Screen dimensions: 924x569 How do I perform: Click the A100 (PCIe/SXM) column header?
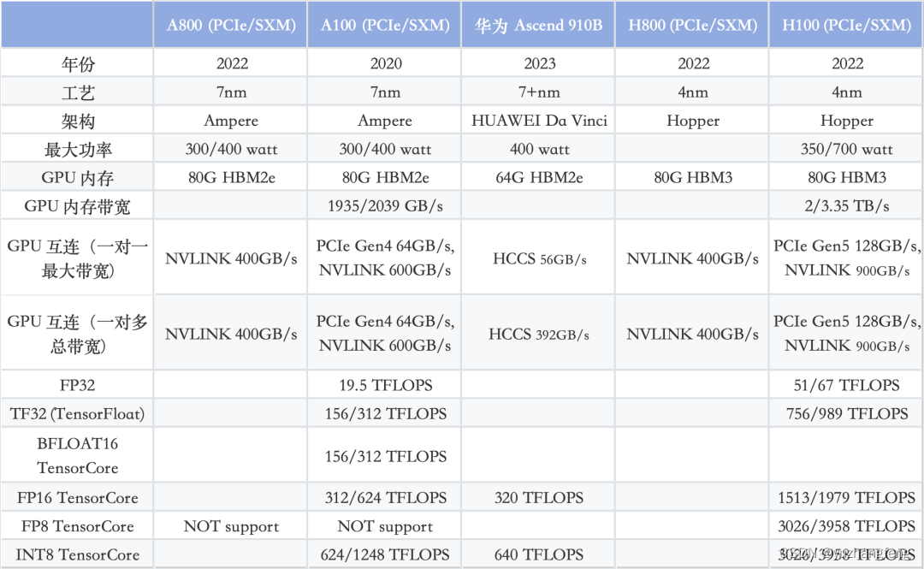pos(385,25)
